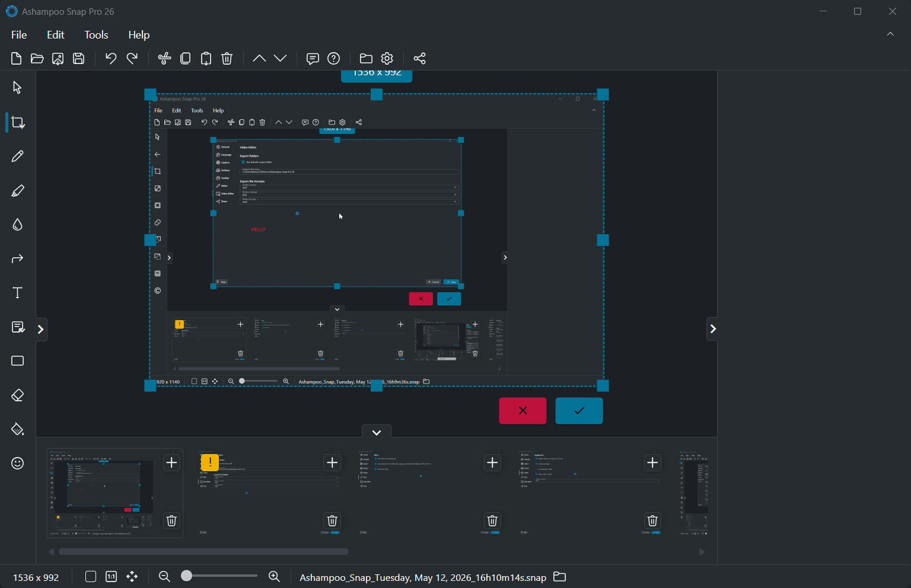911x588 pixels.
Task: Zoom out with the minus magnifier
Action: [164, 577]
